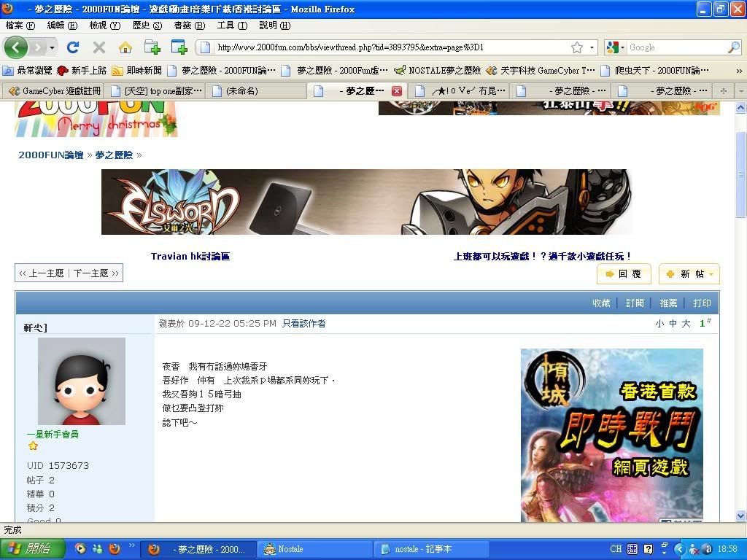Open the 書籤 (Bookmarks) menu
Image resolution: width=747 pixels, height=560 pixels.
[x=190, y=26]
